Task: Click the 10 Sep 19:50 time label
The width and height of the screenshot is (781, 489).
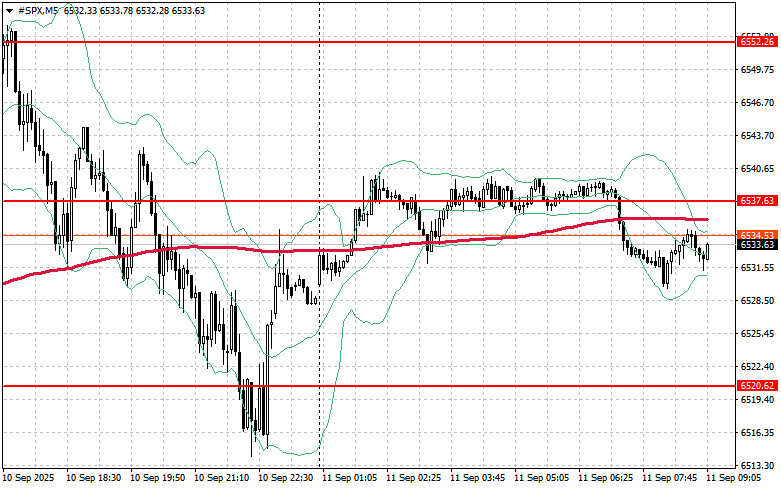Action: 157,478
